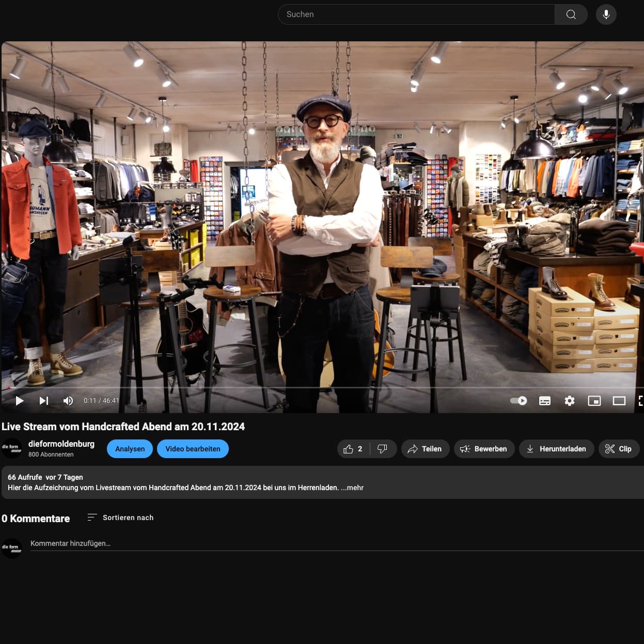Click the video progress bar
Image resolution: width=644 pixels, height=644 pixels.
[x=322, y=387]
